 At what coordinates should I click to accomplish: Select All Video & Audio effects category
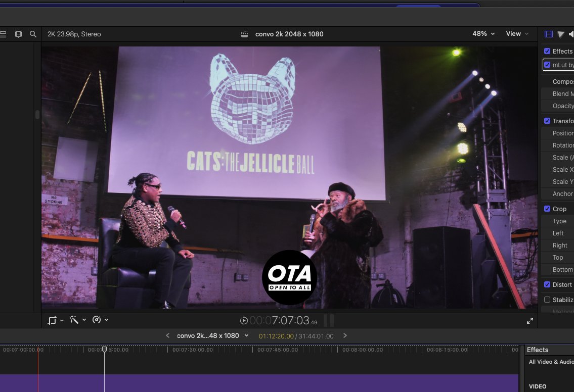point(551,362)
